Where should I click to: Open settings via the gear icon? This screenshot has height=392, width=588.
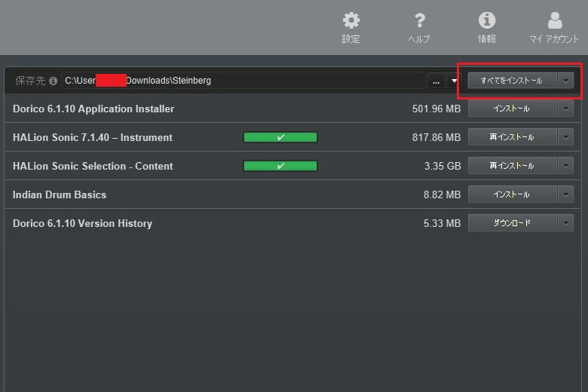click(x=351, y=21)
